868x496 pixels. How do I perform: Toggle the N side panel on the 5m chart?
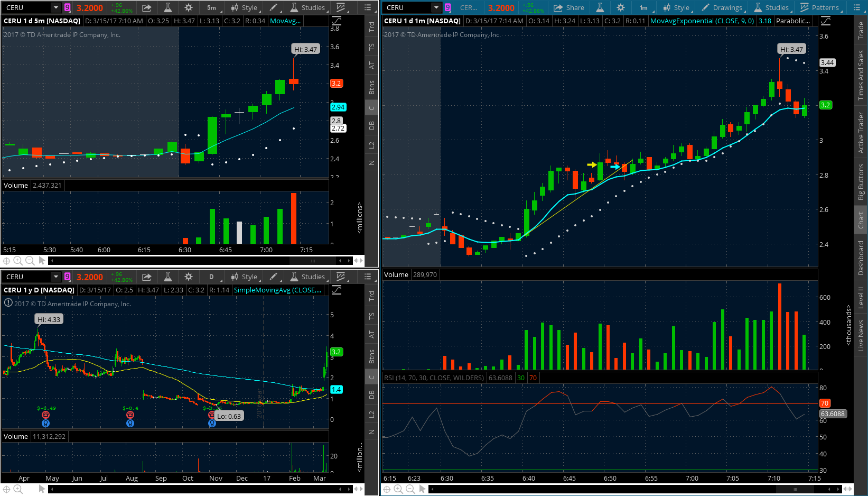coord(372,163)
